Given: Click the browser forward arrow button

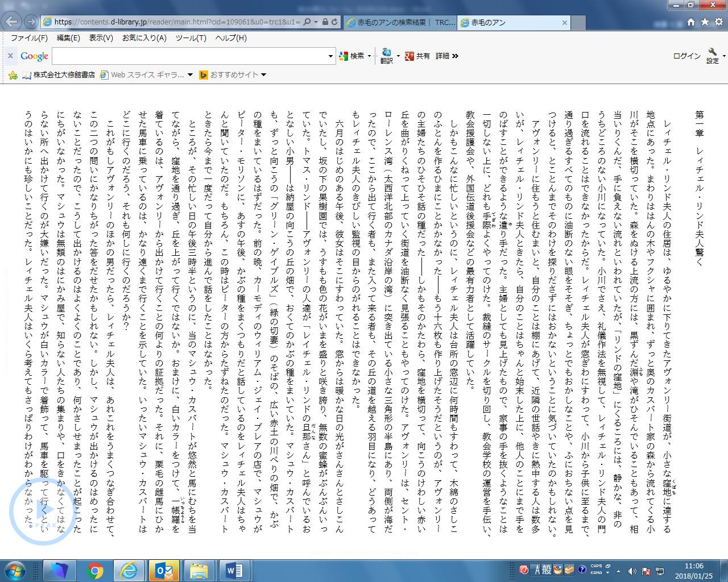Looking at the screenshot, I should (x=31, y=22).
